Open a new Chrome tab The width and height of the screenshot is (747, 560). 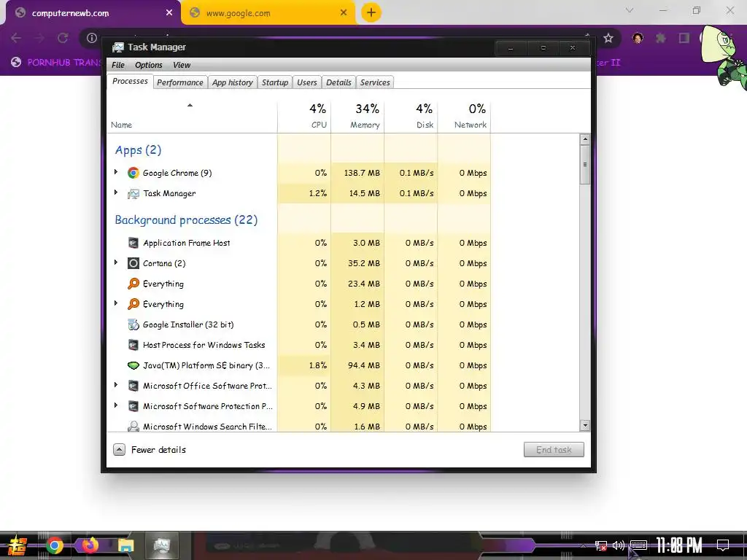click(x=371, y=12)
